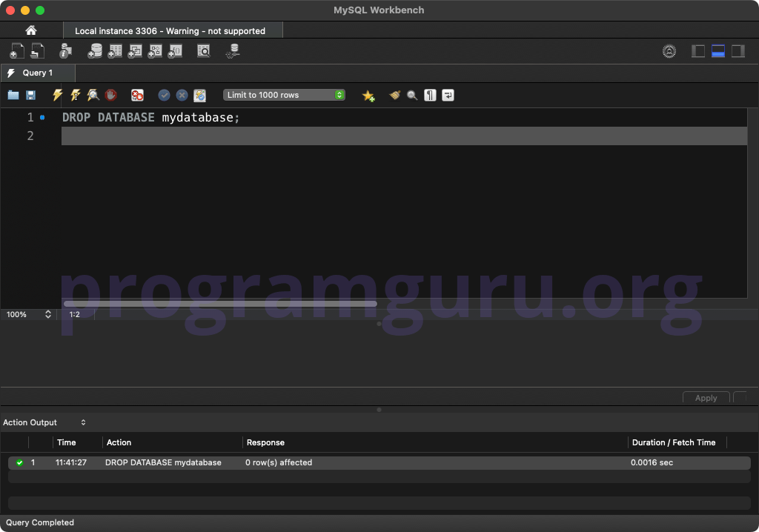
Task: Change the 100% zoom stepper
Action: click(x=48, y=314)
